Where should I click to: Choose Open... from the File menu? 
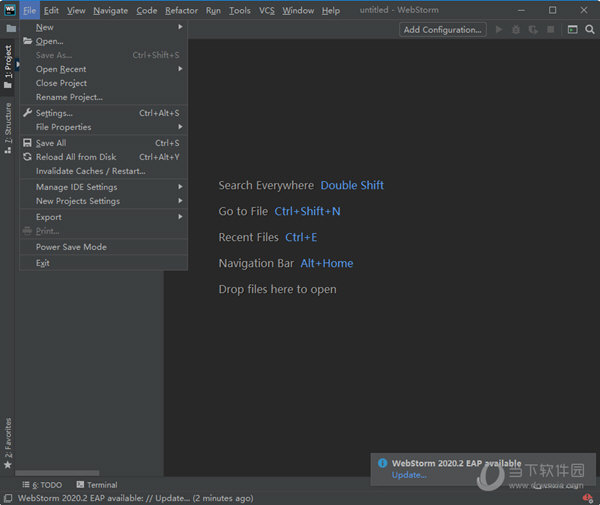point(103,41)
